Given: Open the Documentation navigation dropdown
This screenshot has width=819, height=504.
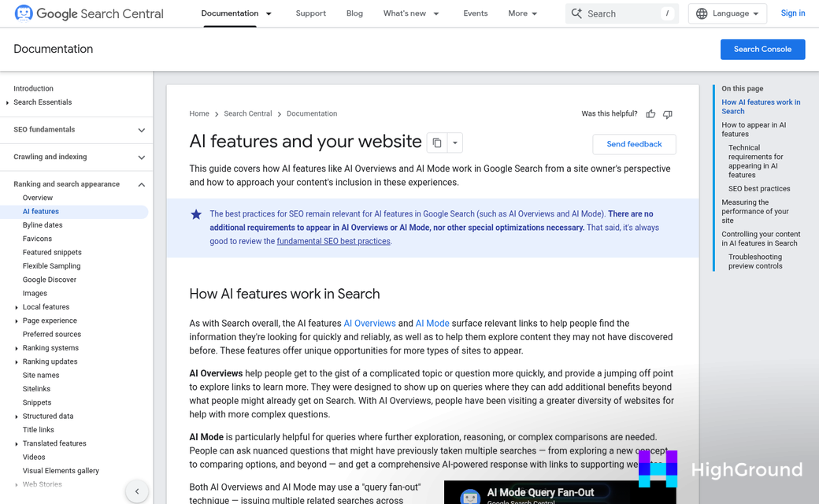Looking at the screenshot, I should [236, 13].
